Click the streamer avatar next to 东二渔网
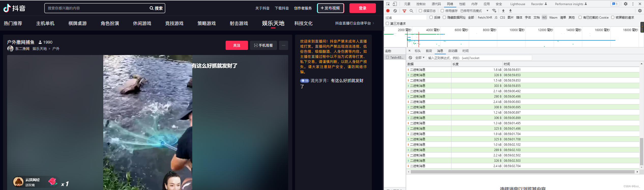 pyautogui.click(x=10, y=49)
